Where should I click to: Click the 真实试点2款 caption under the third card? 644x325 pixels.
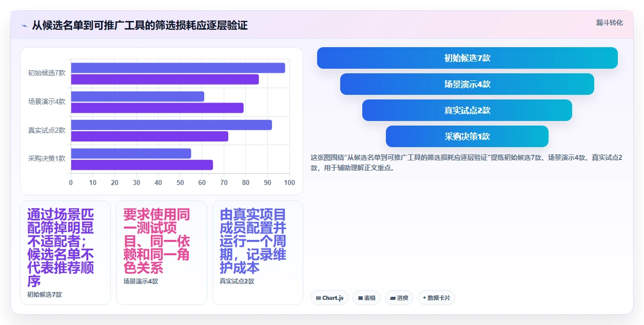point(237,281)
